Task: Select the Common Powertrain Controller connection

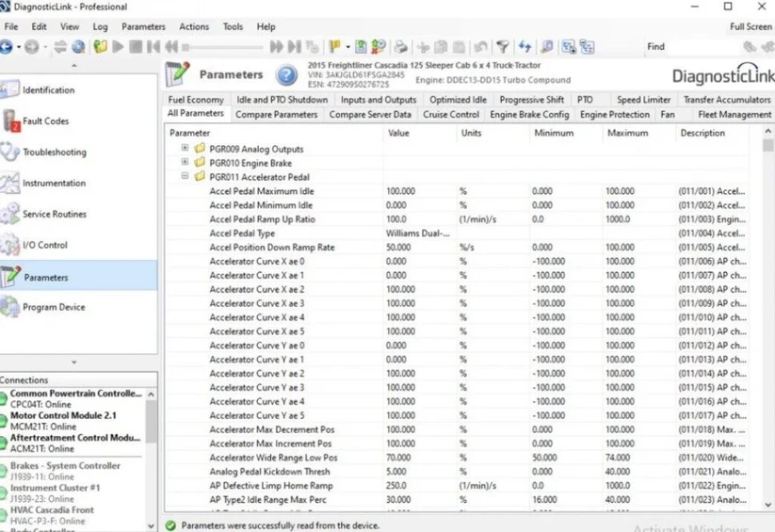Action: 75,398
